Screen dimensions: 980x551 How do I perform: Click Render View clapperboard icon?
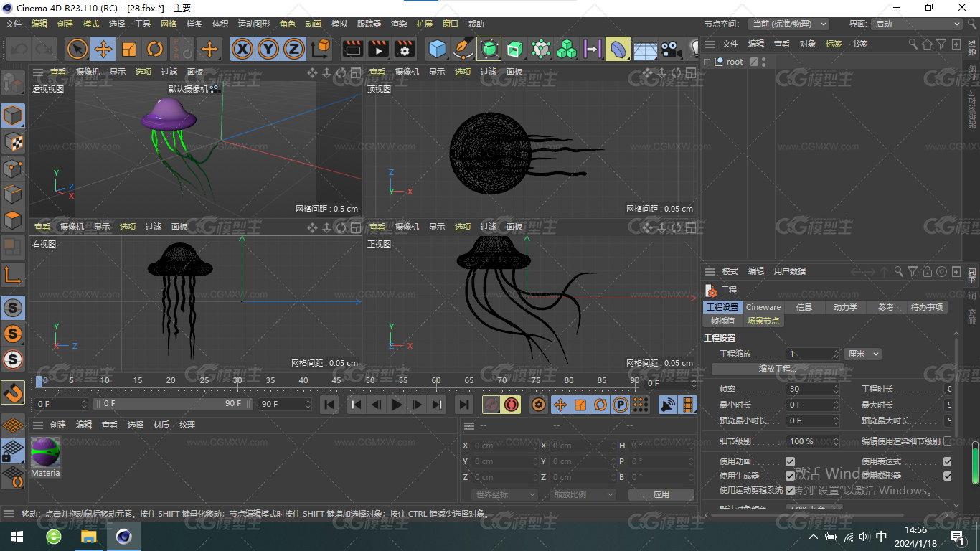tap(352, 49)
